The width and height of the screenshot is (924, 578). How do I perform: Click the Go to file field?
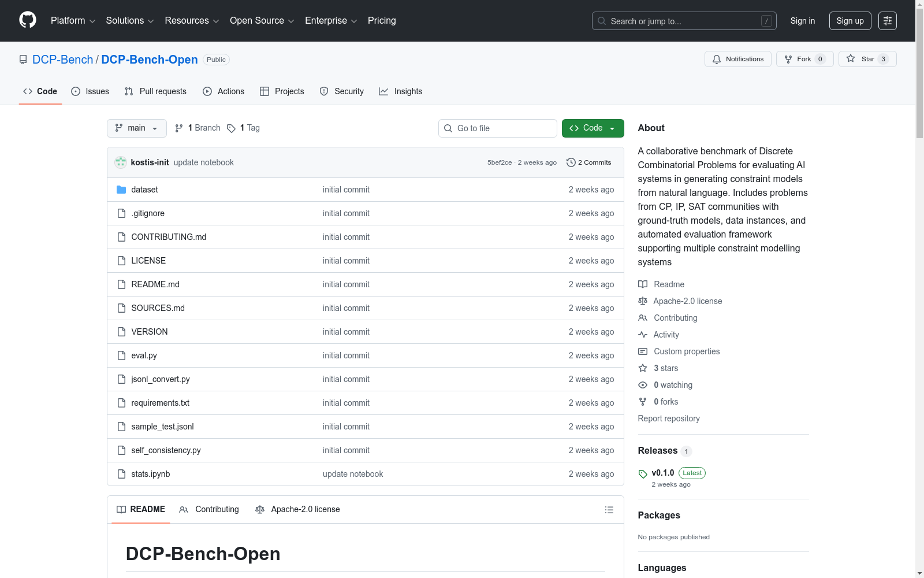pyautogui.click(x=498, y=128)
